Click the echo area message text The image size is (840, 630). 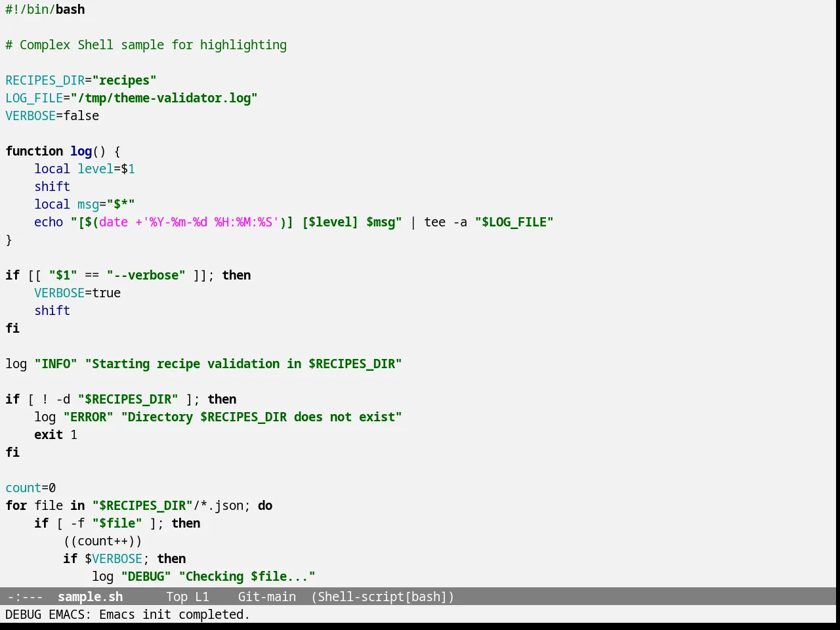(127, 614)
